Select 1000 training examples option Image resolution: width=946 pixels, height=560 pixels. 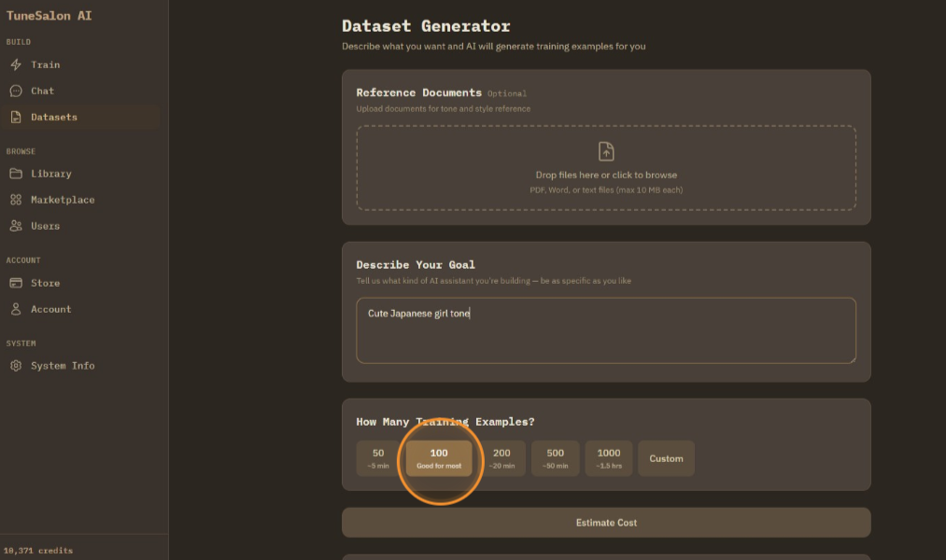pyautogui.click(x=609, y=458)
